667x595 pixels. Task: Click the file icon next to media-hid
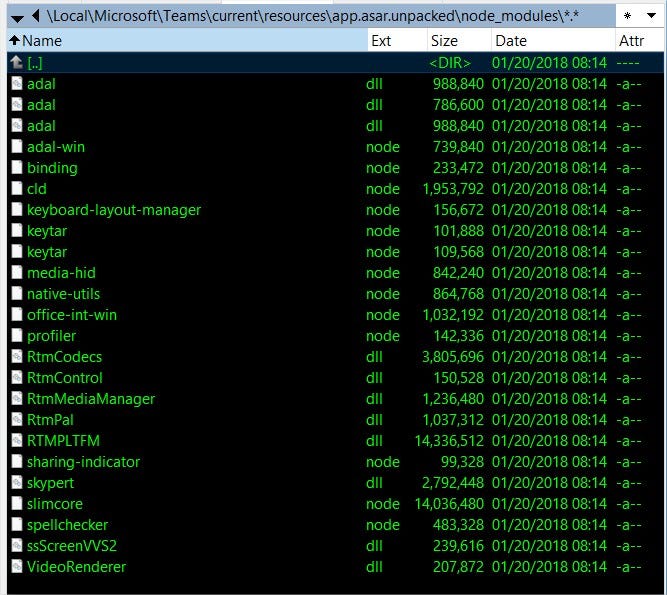pos(17,273)
